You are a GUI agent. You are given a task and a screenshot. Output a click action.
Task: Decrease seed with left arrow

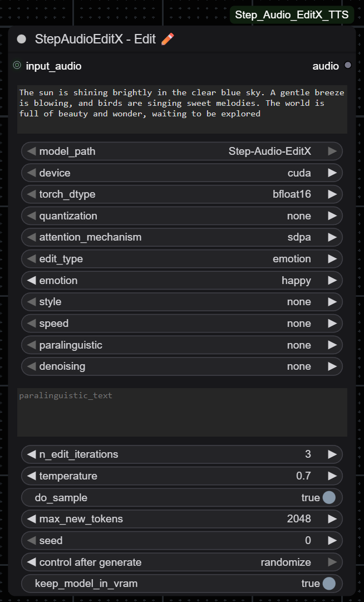31,540
